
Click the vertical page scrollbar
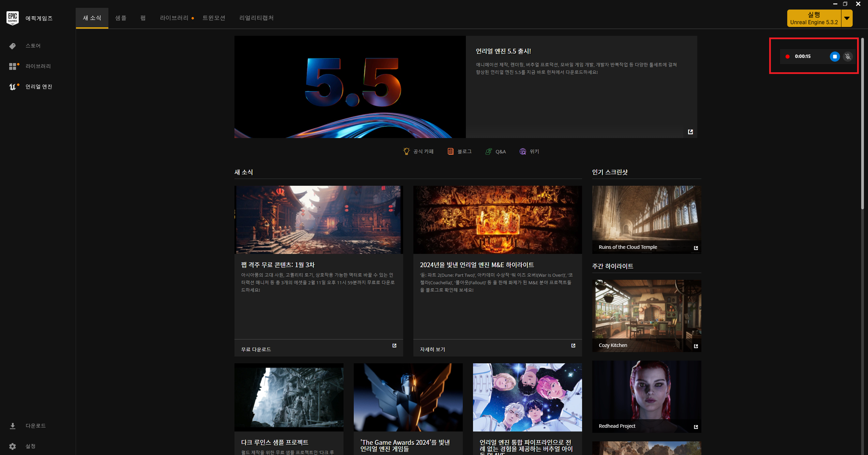pyautogui.click(x=863, y=123)
